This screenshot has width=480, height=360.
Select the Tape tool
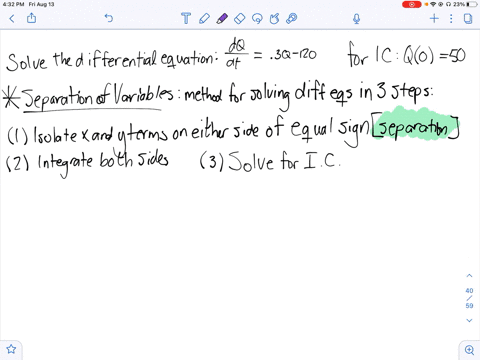point(292,18)
